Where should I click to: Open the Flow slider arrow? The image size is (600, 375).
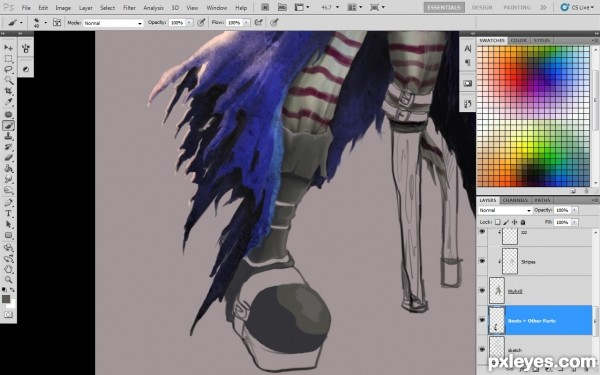click(246, 23)
